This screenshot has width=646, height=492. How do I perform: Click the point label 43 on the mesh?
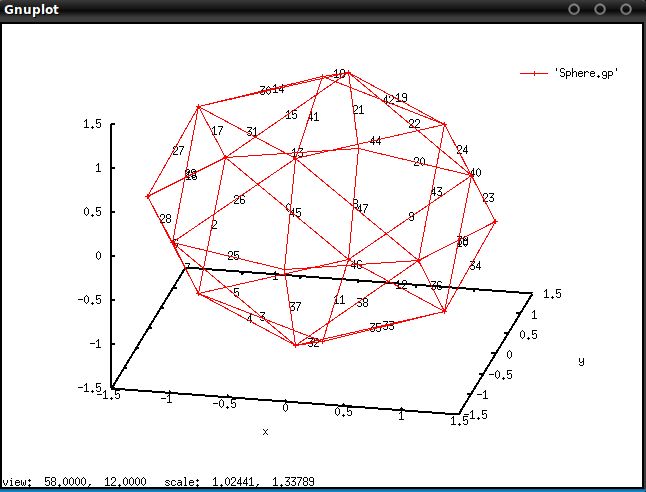tap(437, 192)
